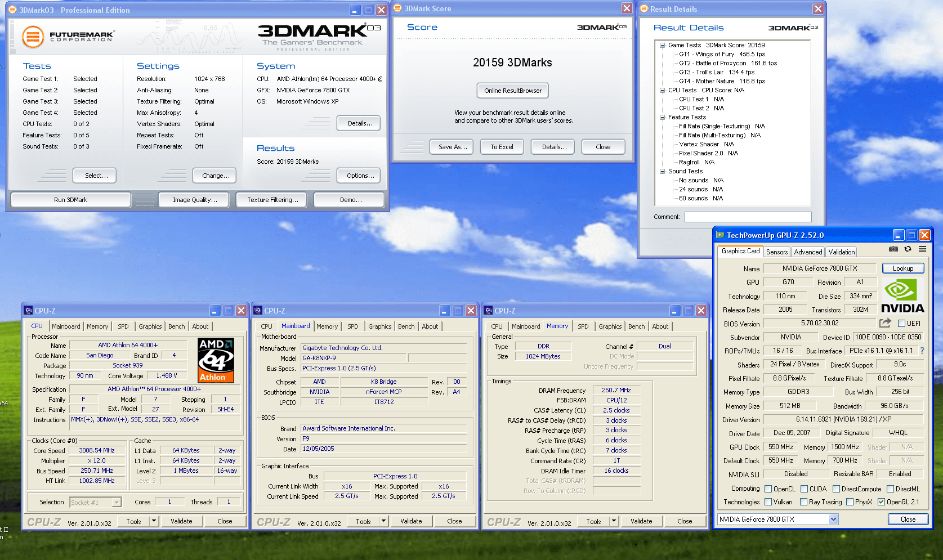This screenshot has height=560, width=943.
Task: Select 'Pixel Shader 2.0' tree row
Action: (x=708, y=153)
